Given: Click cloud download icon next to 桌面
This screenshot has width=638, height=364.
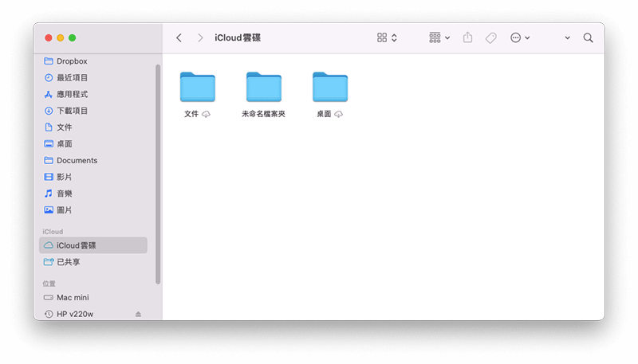Looking at the screenshot, I should (338, 115).
